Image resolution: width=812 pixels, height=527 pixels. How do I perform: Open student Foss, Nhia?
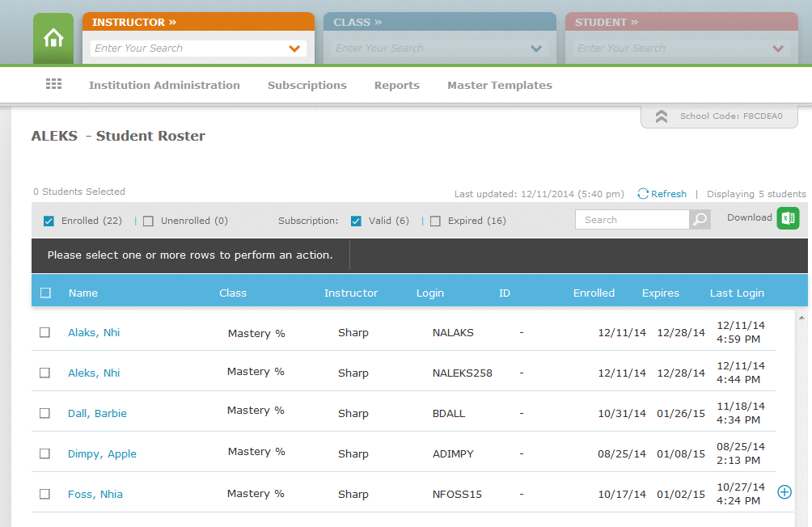pos(95,494)
